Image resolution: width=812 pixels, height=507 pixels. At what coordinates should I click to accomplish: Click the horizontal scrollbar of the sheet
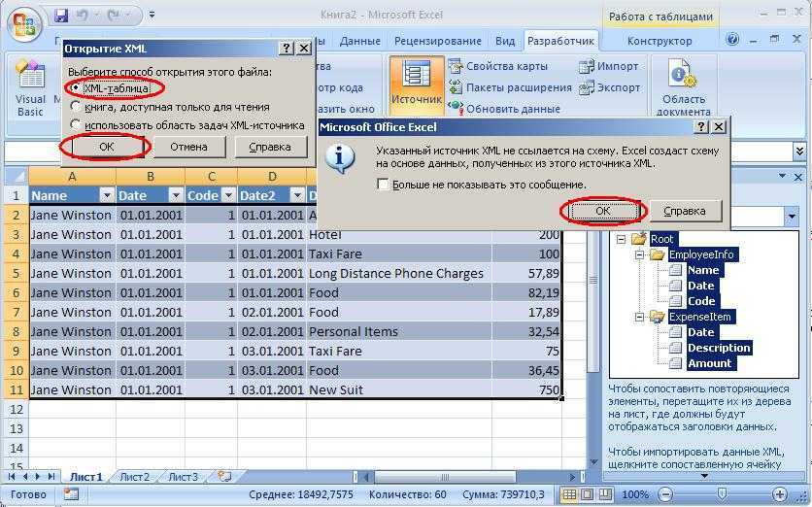[444, 477]
